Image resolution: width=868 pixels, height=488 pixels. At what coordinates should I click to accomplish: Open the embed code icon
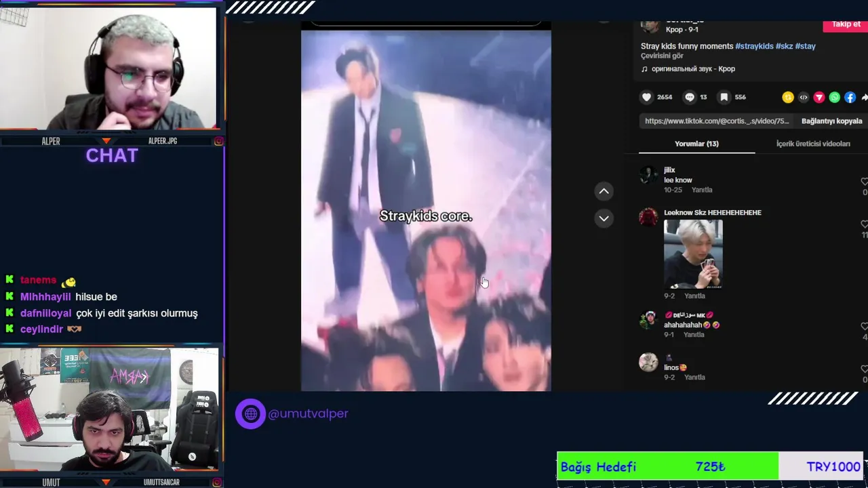point(804,98)
